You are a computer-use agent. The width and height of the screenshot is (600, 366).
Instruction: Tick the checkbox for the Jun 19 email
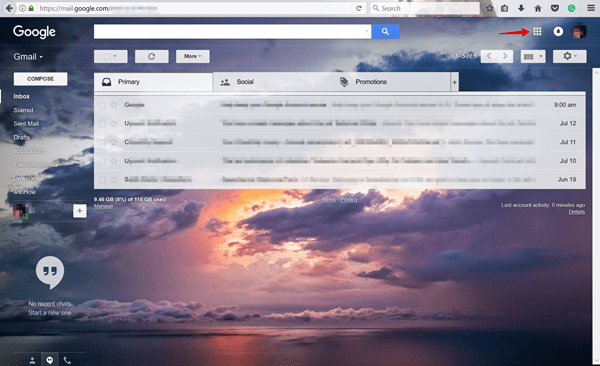[102, 180]
